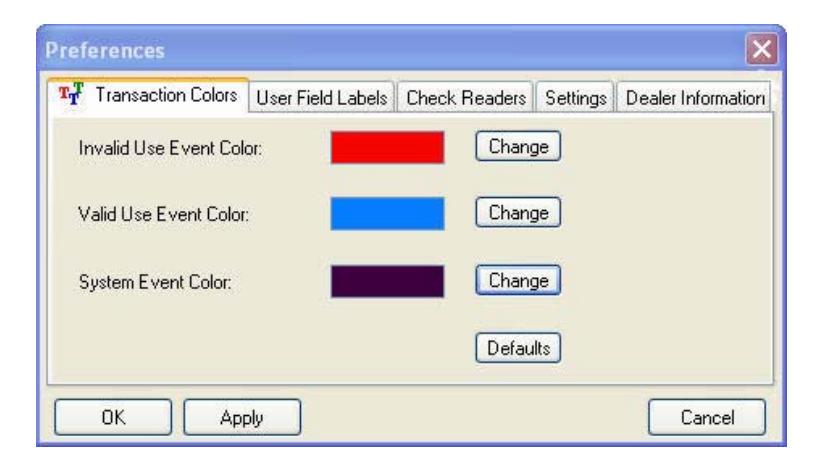
Task: Click the System Event Color label
Action: point(155,283)
